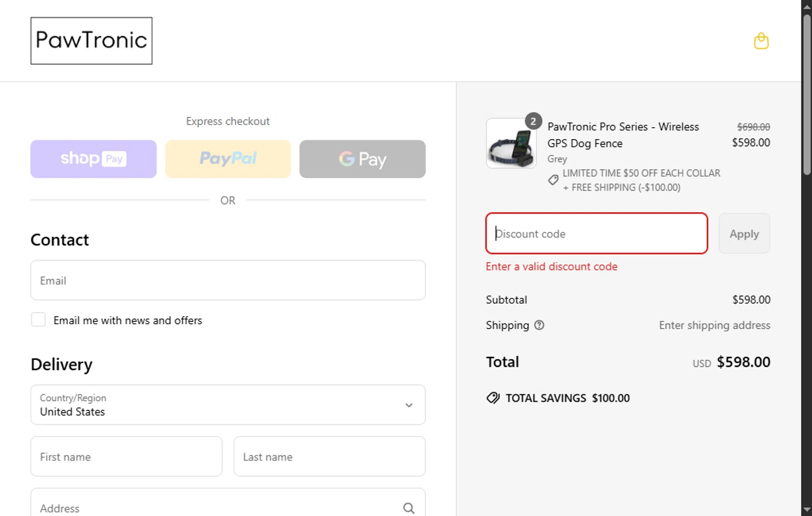Click the address search magnifier icon
Screen dimensions: 812x516
(409, 508)
